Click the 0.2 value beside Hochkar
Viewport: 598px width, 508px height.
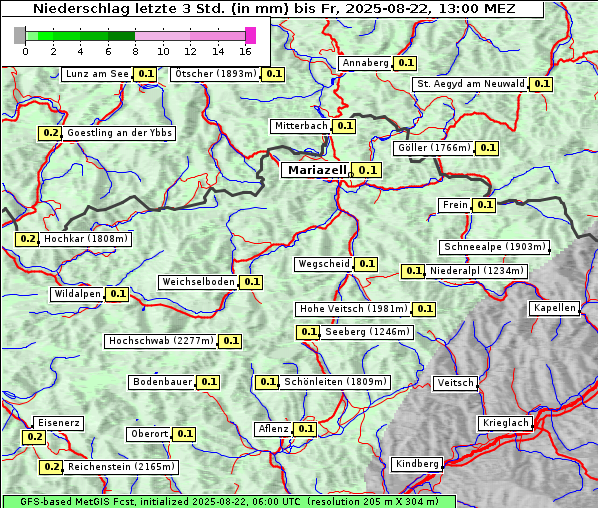pyautogui.click(x=27, y=239)
